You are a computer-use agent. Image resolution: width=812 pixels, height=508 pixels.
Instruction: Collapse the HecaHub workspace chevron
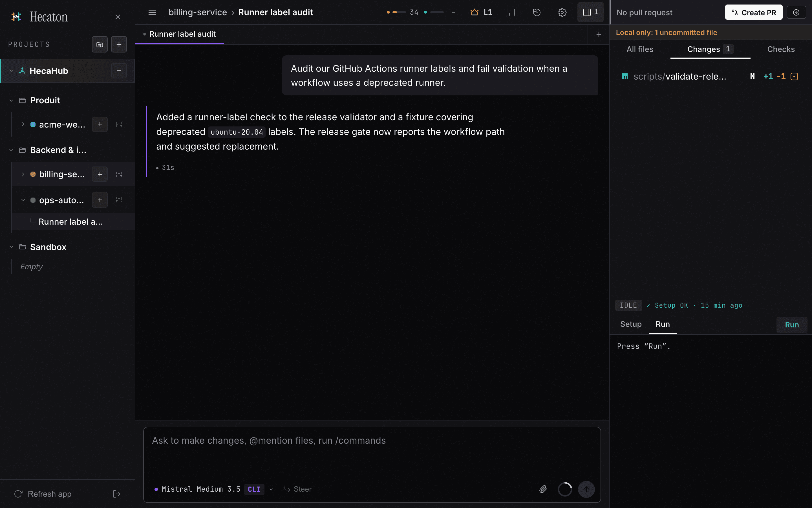coord(11,71)
